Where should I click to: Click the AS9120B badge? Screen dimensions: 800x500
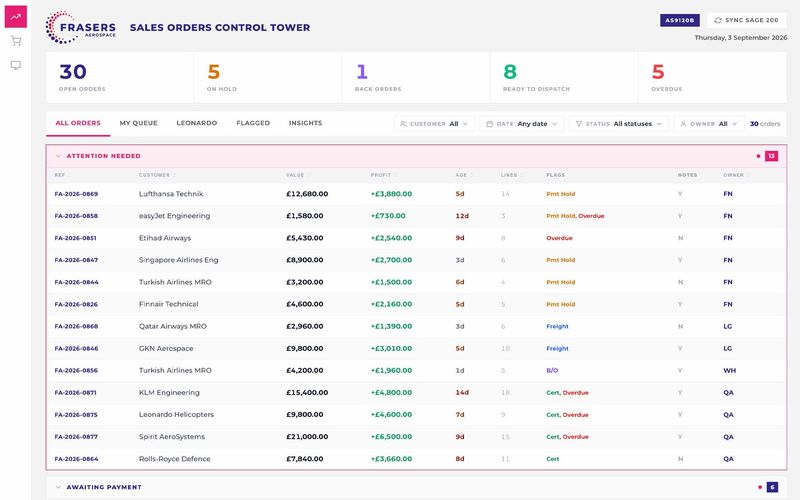click(680, 20)
